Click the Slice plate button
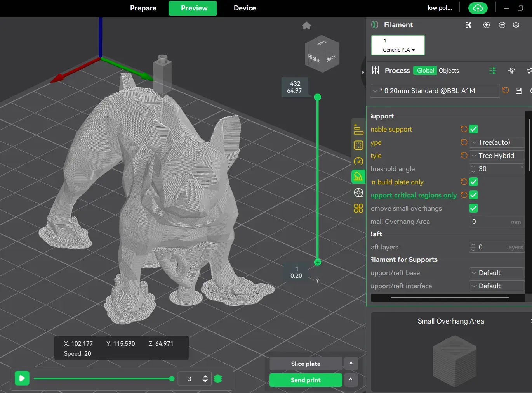The image size is (532, 393). (x=306, y=364)
